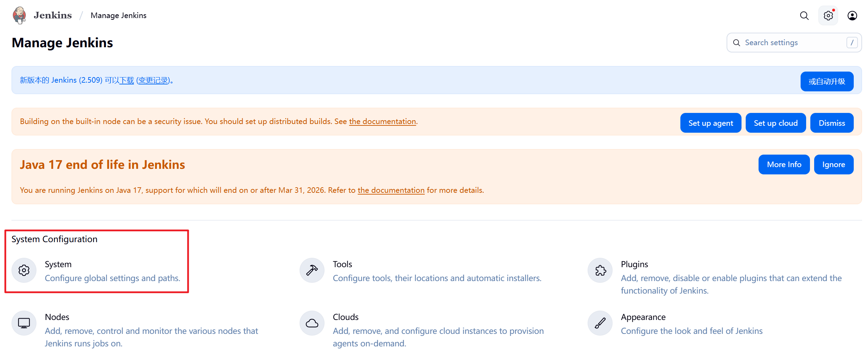
Task: Click the Plugins puzzle piece icon
Action: [600, 270]
